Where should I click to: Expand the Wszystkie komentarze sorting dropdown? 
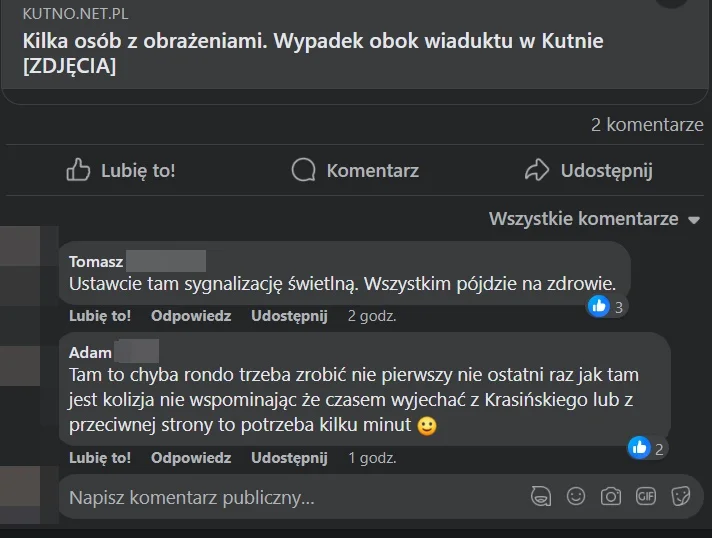[x=594, y=219]
